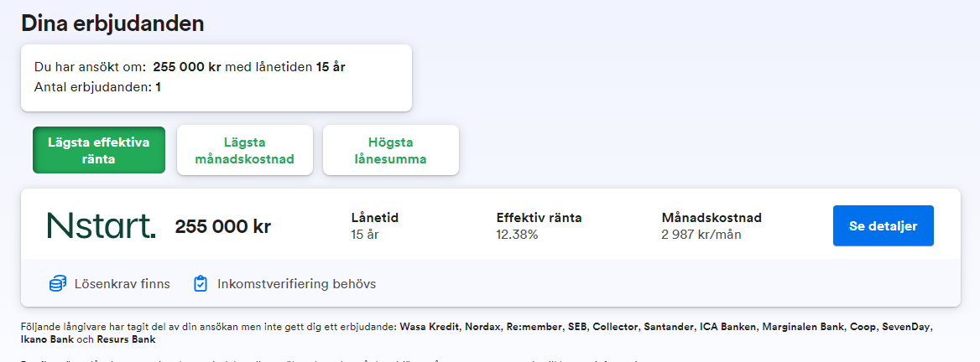Click the Lösenkrav finns label
This screenshot has width=980, height=362.
(x=122, y=284)
